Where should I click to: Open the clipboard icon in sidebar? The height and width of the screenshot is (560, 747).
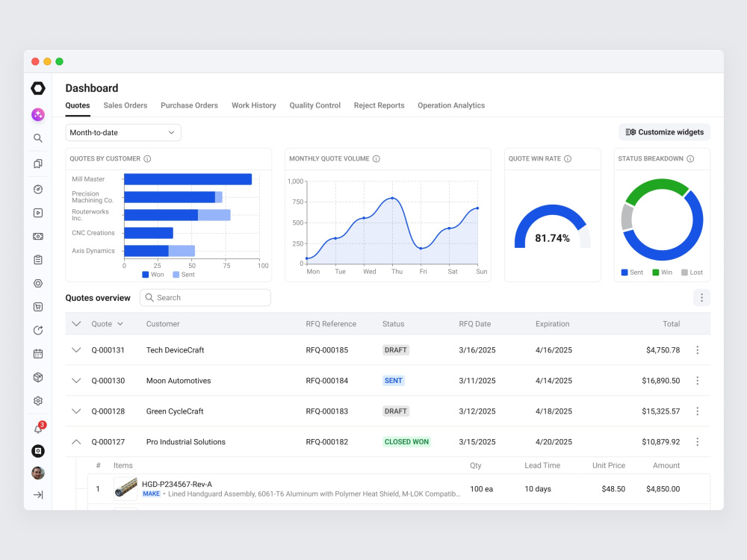38,260
